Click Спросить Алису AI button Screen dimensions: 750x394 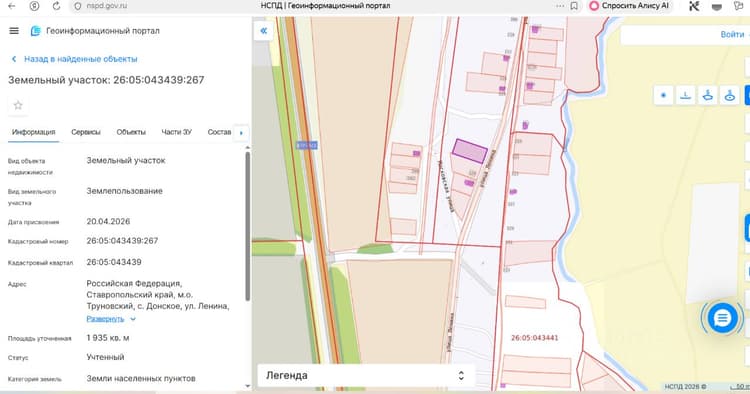(629, 6)
